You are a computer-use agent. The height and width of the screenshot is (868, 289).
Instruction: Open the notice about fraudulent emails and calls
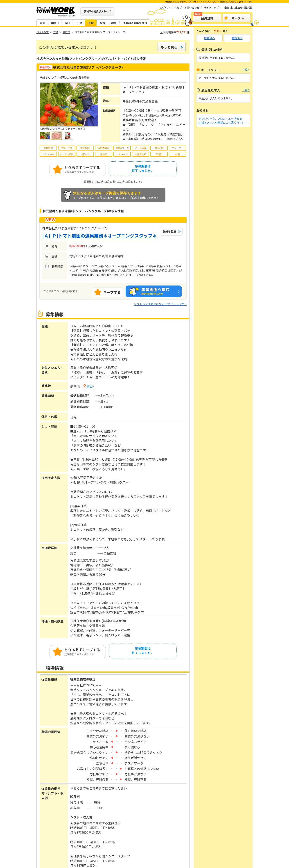tap(223, 121)
